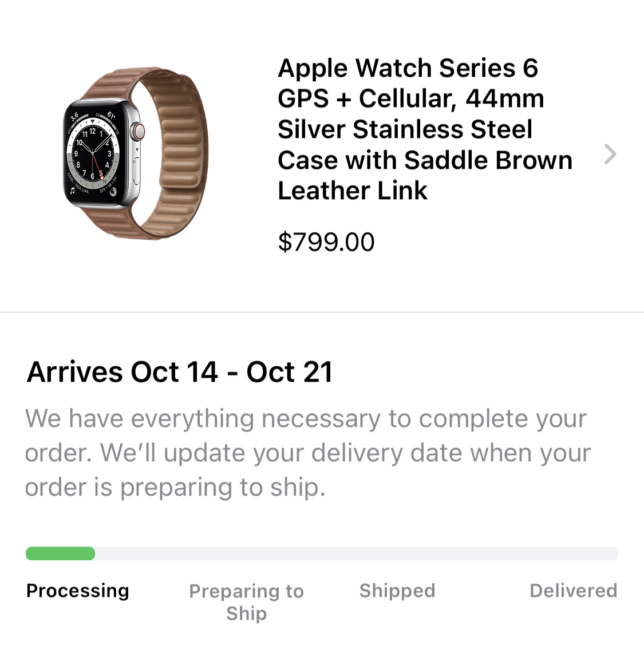The width and height of the screenshot is (644, 657).
Task: Tap the "Arrives Oct 14 - Oct 21" heading
Action: click(180, 372)
